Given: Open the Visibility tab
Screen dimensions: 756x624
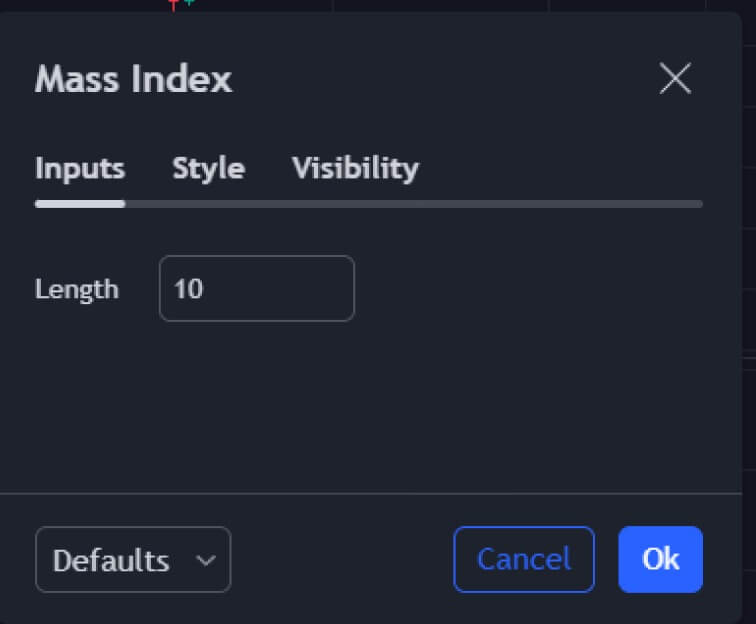Looking at the screenshot, I should (355, 168).
